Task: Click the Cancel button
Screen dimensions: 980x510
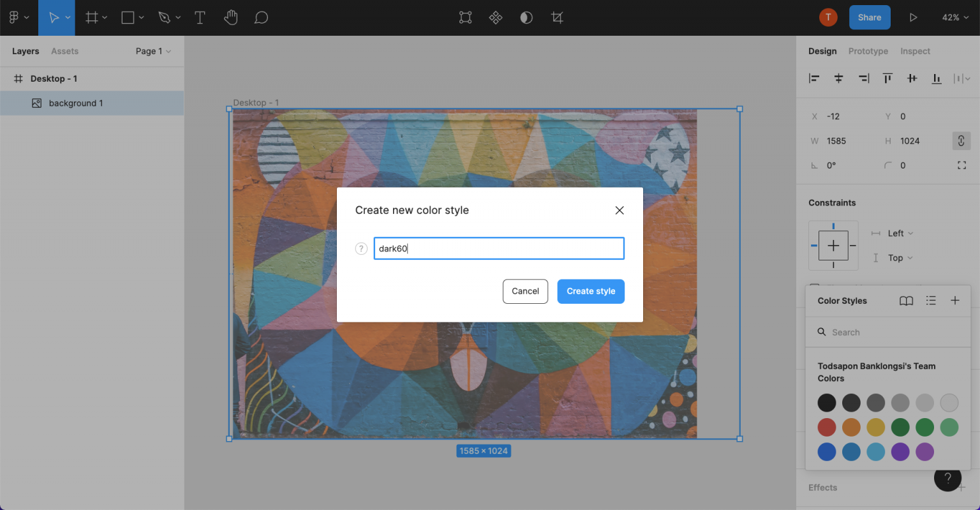Action: coord(525,291)
